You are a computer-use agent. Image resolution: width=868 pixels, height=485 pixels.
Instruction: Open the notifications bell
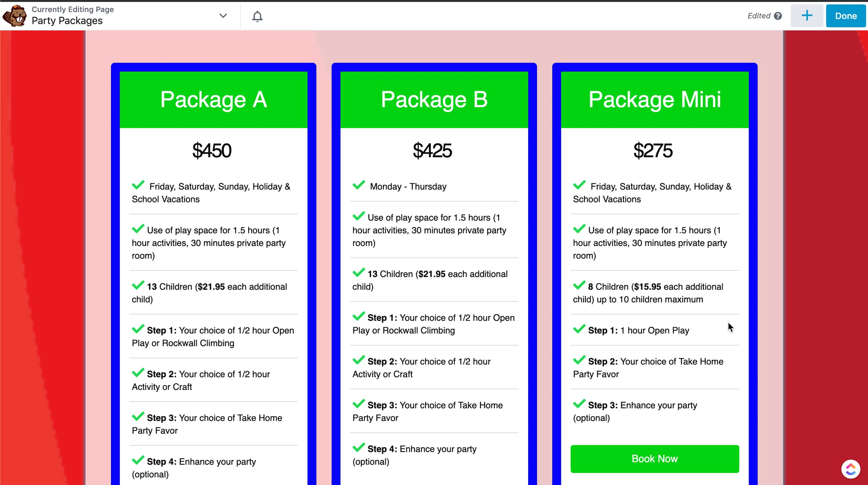[x=257, y=16]
